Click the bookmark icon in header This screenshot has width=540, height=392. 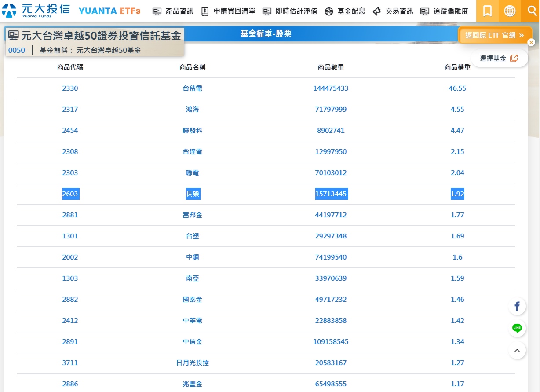487,11
